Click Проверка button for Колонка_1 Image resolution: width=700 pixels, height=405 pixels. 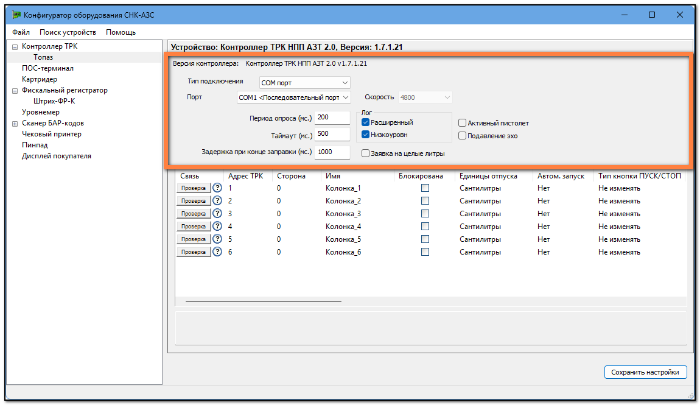coord(193,188)
